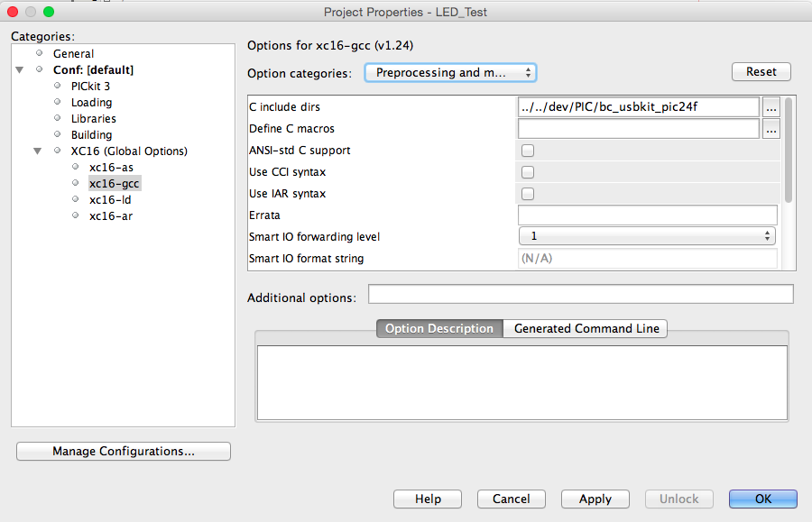
Task: Collapse the XC16 (Global Options) node
Action: click(x=38, y=151)
